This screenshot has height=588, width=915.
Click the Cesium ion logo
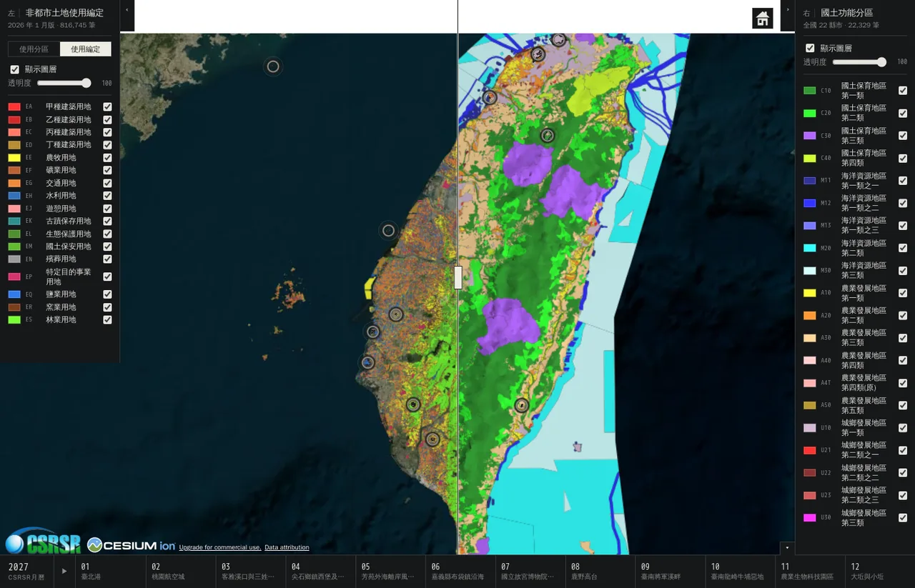pos(132,545)
